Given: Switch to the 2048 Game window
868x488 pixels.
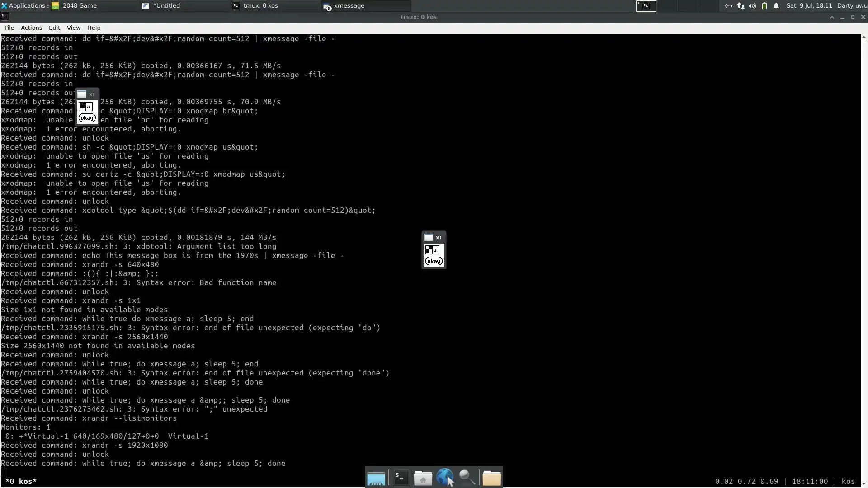Looking at the screenshot, I should click(80, 6).
